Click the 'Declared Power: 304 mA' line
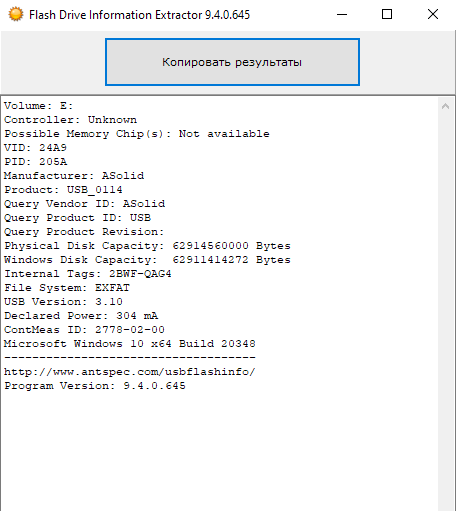This screenshot has height=511, width=456. 81,316
